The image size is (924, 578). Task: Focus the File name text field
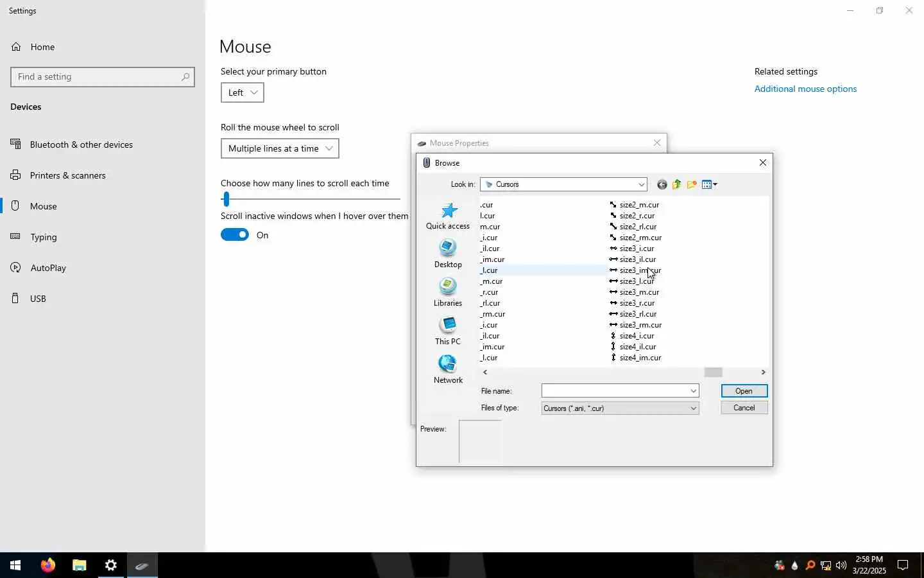click(615, 391)
